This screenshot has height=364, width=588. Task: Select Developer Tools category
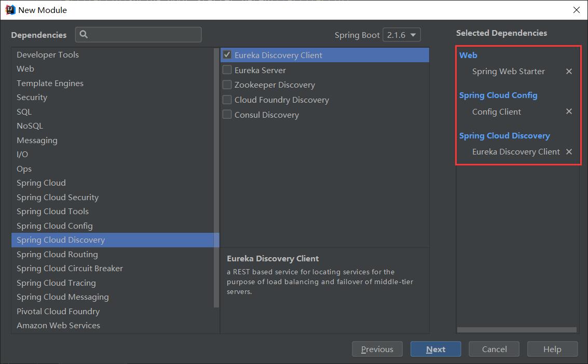(113, 54)
